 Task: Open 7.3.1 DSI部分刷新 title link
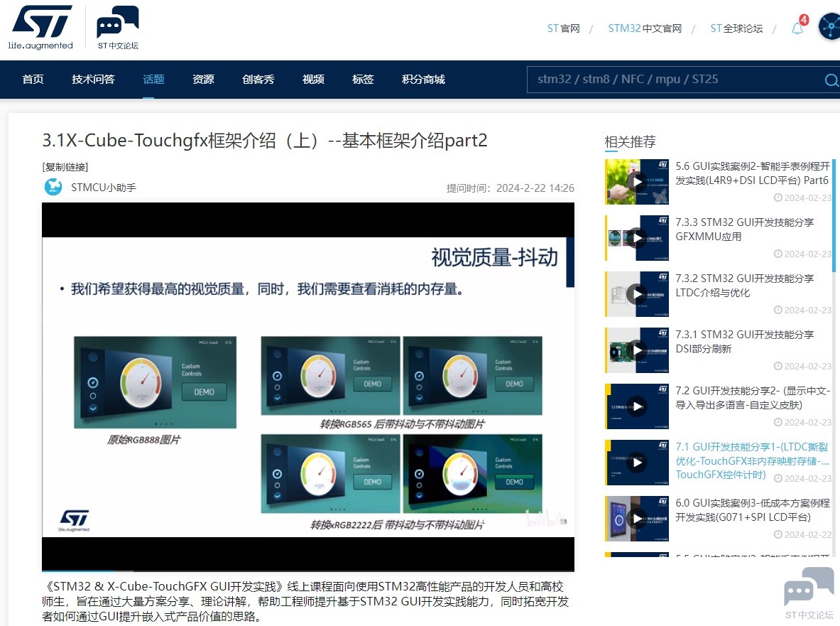(744, 342)
